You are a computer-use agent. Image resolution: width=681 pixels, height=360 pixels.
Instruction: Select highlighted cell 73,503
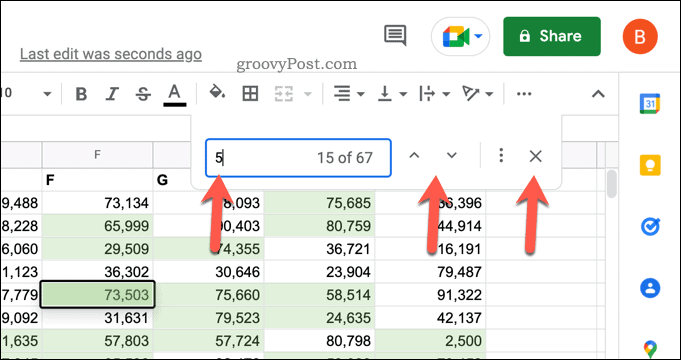(x=97, y=295)
